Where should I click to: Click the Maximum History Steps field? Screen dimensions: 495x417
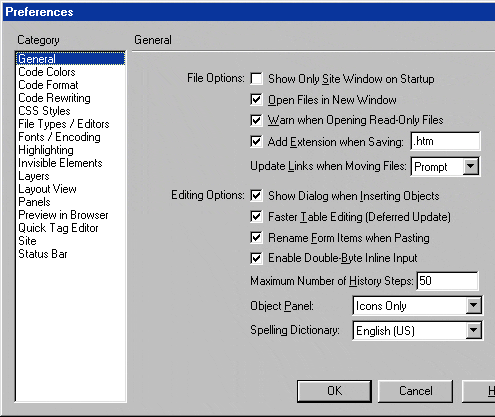coord(447,281)
